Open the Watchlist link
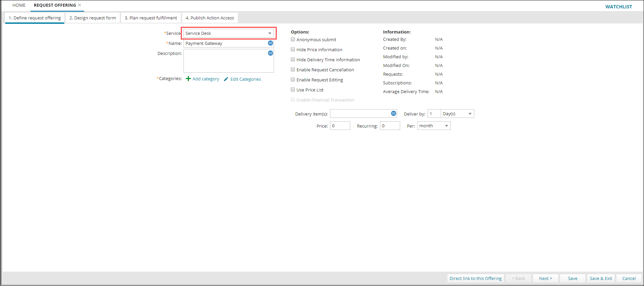The width and height of the screenshot is (644, 286). pyautogui.click(x=618, y=7)
